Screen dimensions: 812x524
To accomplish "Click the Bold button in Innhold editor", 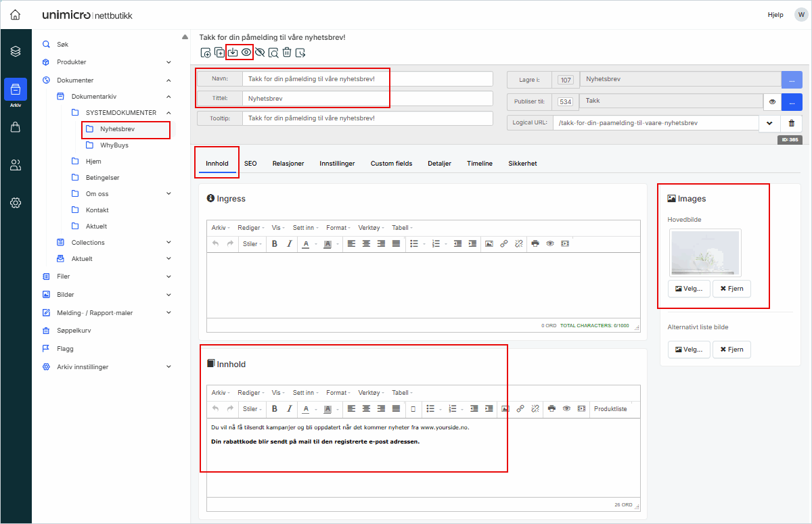I will point(275,408).
